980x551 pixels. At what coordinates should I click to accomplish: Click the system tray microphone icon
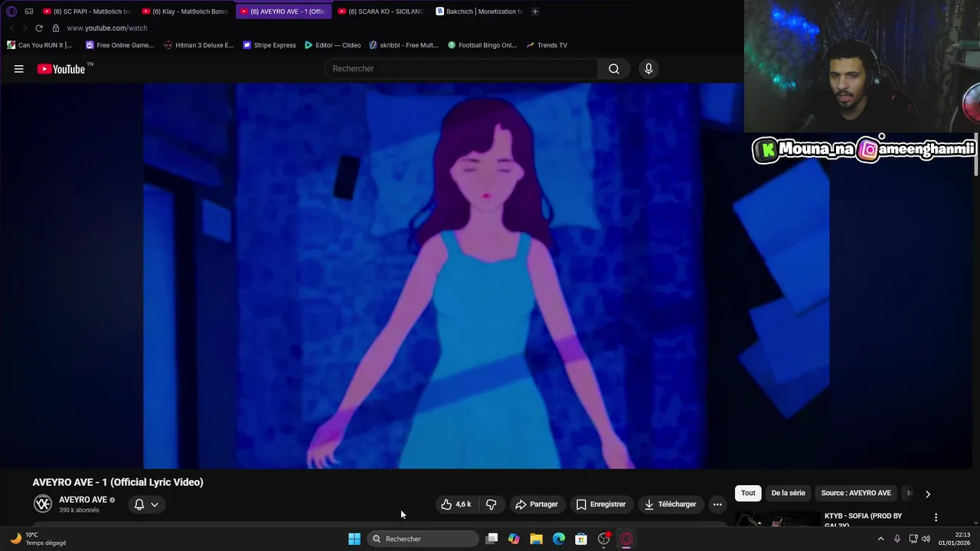[x=897, y=539]
